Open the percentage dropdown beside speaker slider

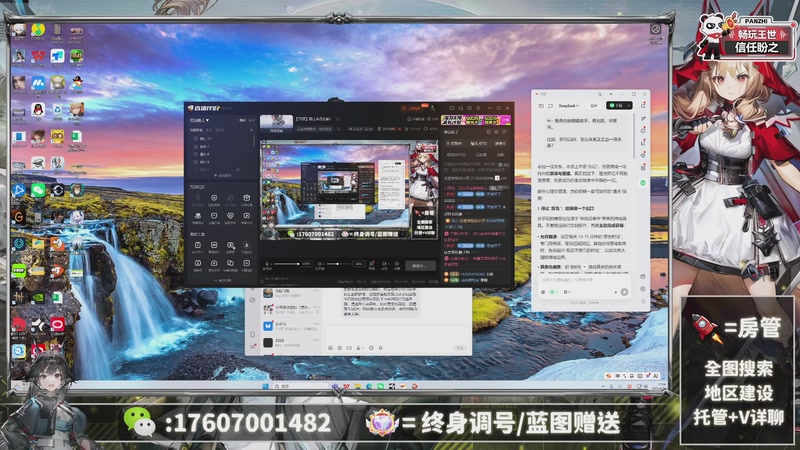pos(359,264)
